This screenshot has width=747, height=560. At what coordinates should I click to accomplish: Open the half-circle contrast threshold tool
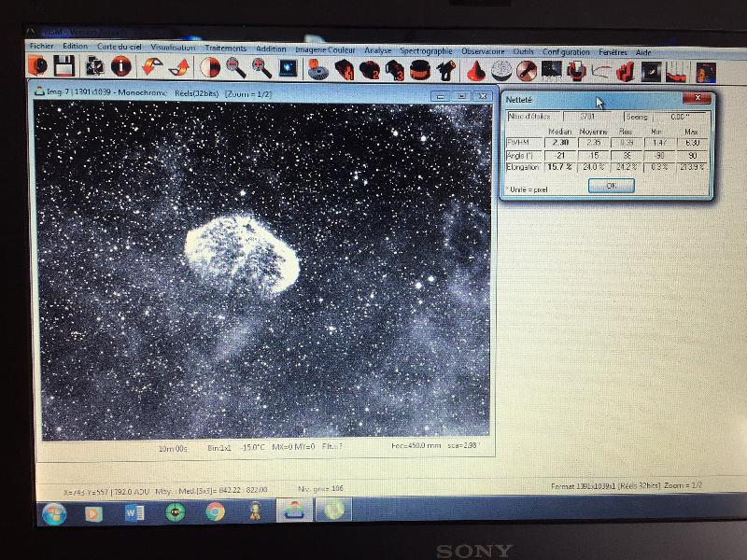coord(210,67)
